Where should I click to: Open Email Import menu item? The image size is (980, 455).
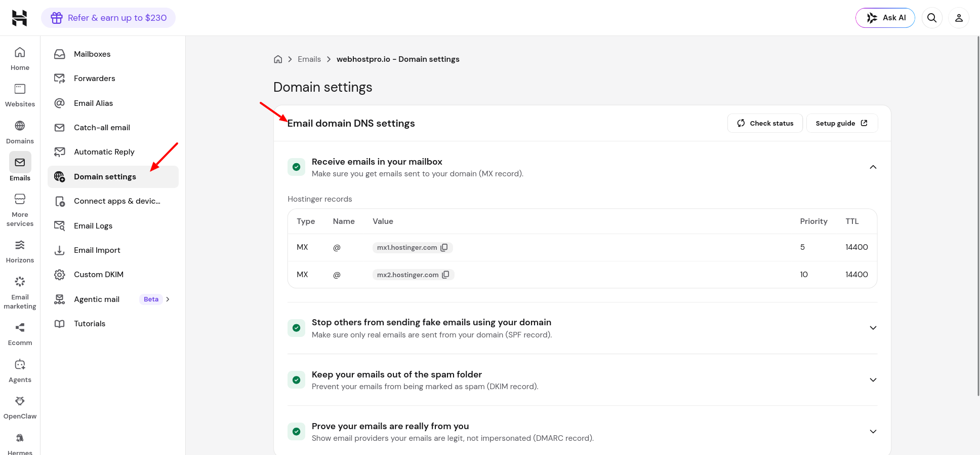click(x=113, y=250)
